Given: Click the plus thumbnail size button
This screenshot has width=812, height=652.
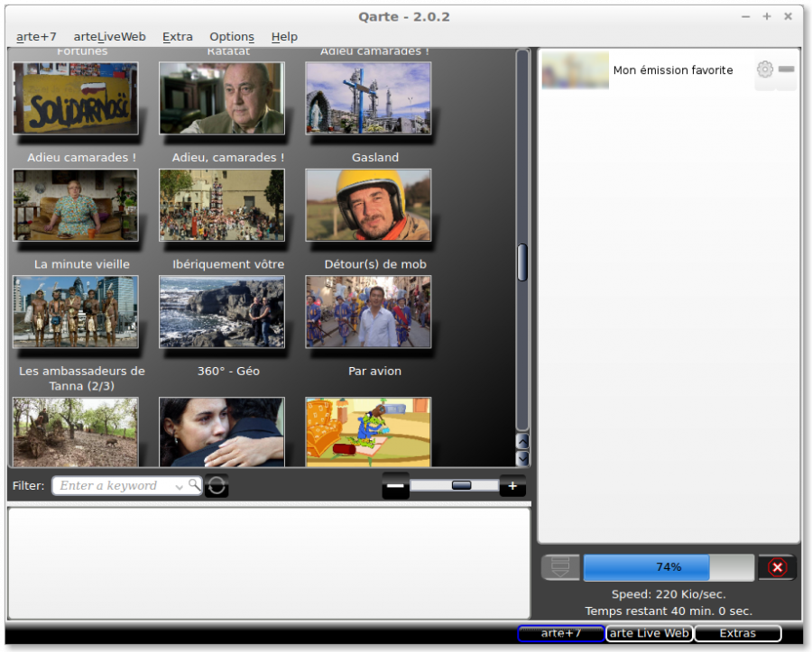Looking at the screenshot, I should coord(512,486).
